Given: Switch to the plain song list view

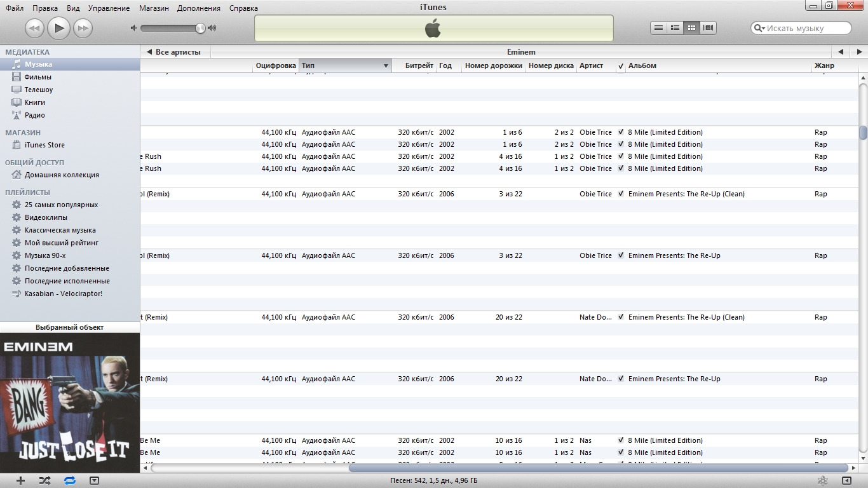Looking at the screenshot, I should click(x=659, y=28).
